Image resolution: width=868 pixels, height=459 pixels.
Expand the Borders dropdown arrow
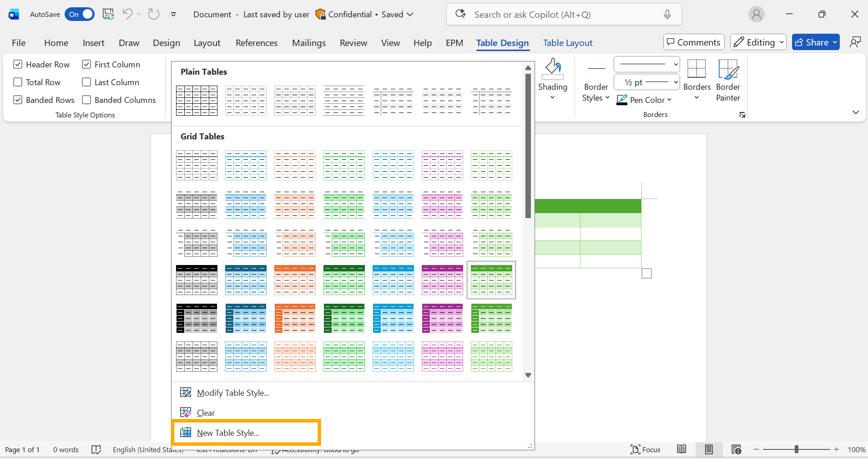click(696, 97)
